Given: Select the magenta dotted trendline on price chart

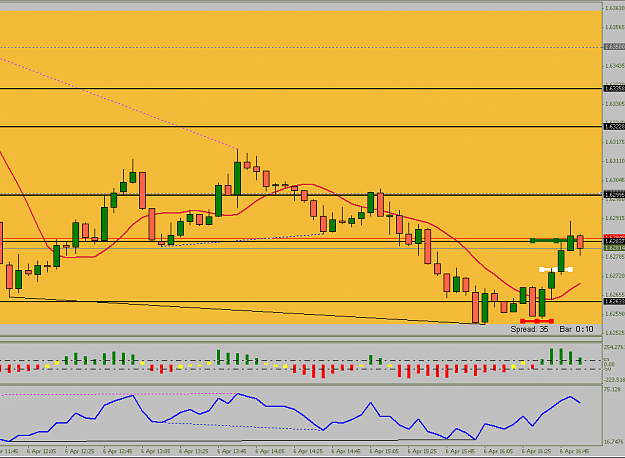Looking at the screenshot, I should [x=119, y=104].
